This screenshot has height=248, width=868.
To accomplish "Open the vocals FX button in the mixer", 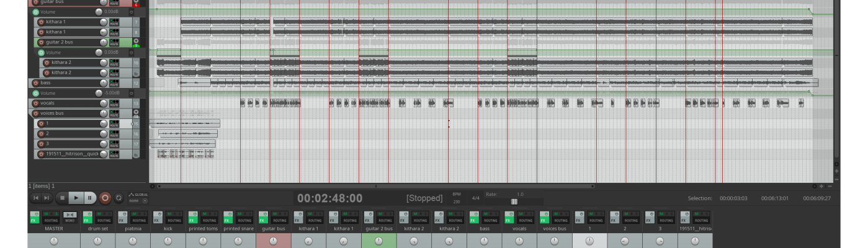I will (x=509, y=220).
